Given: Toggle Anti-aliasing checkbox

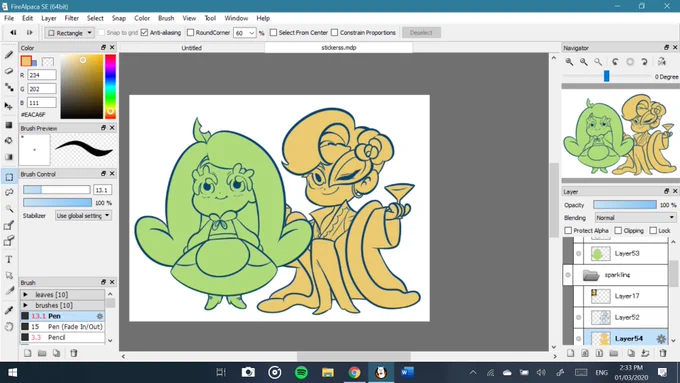Looking at the screenshot, I should pos(144,33).
